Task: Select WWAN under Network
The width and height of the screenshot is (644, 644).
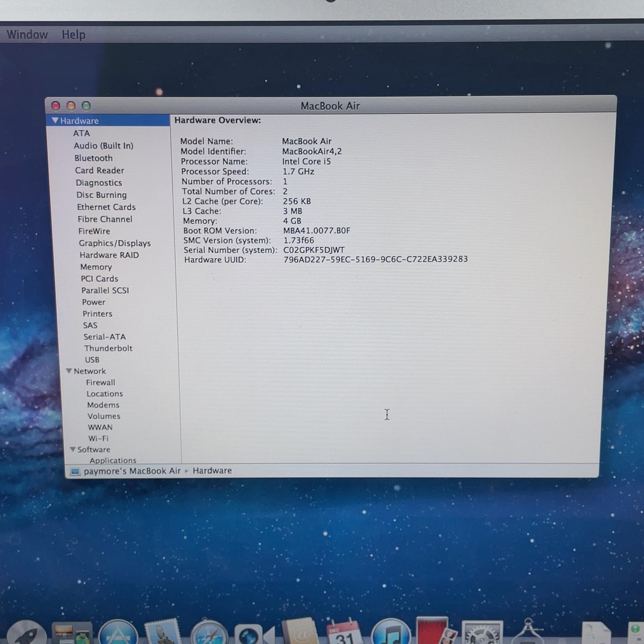Action: [x=100, y=427]
